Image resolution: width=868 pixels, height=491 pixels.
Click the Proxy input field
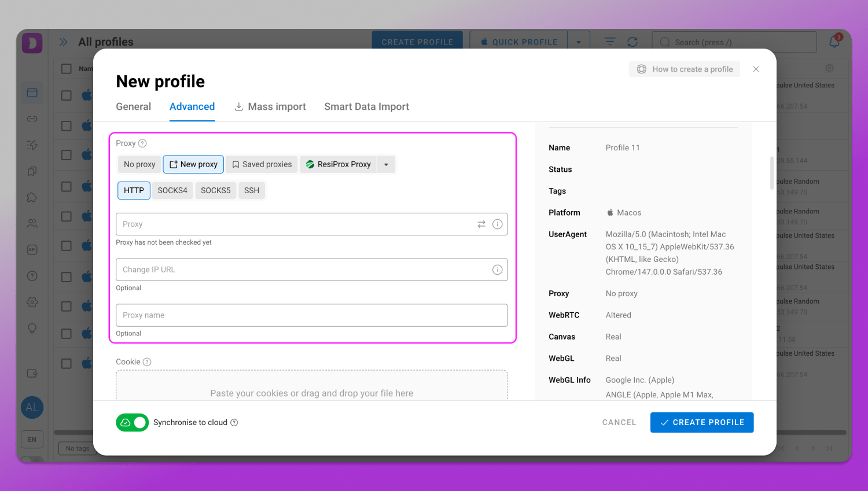point(312,224)
